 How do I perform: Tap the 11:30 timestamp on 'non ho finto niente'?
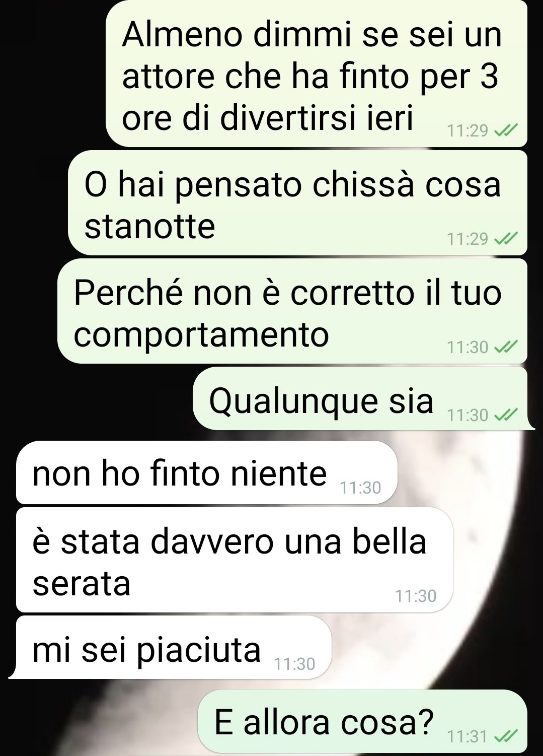click(360, 488)
